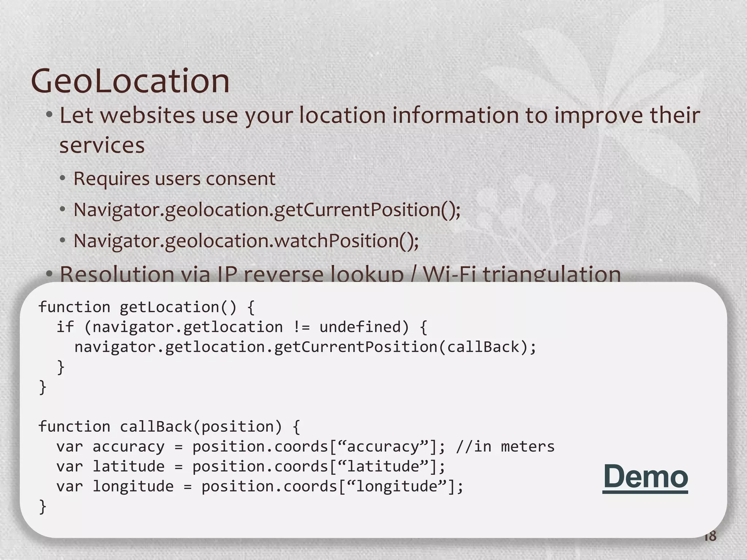Screen dimensions: 747x560
Task: Select the Navigator.geolocation.getCurrentPosition(); bullet text
Action: (267, 210)
